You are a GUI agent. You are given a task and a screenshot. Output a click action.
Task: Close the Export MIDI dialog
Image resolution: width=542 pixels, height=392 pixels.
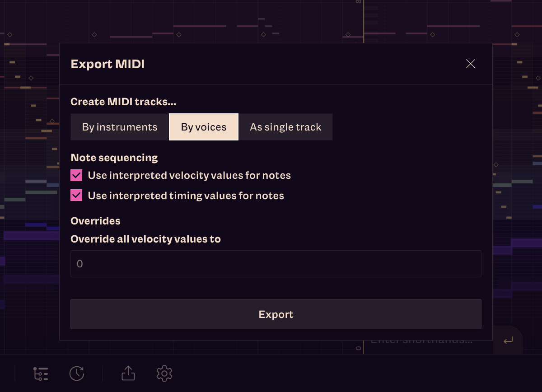(470, 64)
